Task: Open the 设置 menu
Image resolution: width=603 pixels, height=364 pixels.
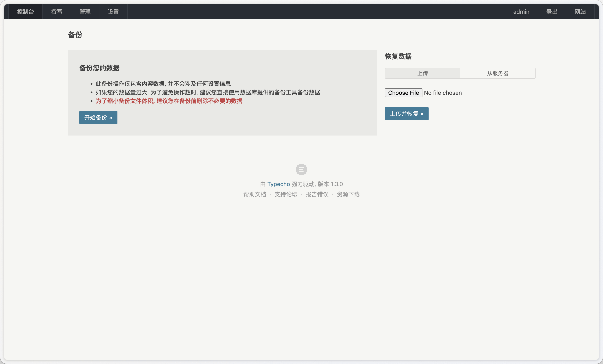Action: pyautogui.click(x=113, y=12)
